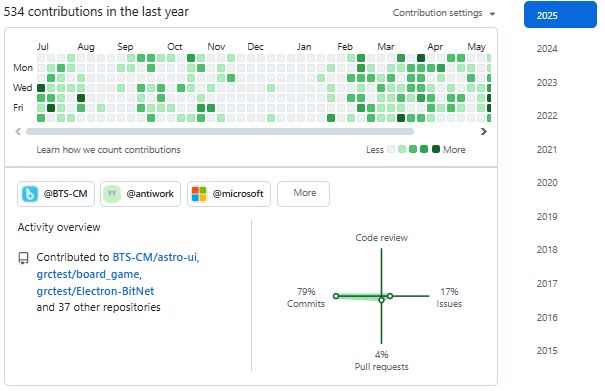Open the grctest/board_game repository link
Image resolution: width=605 pixels, height=391 pixels.
click(x=88, y=274)
